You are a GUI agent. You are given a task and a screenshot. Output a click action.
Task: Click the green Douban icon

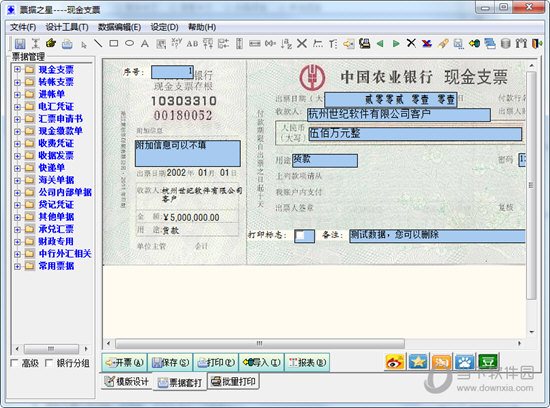488,362
